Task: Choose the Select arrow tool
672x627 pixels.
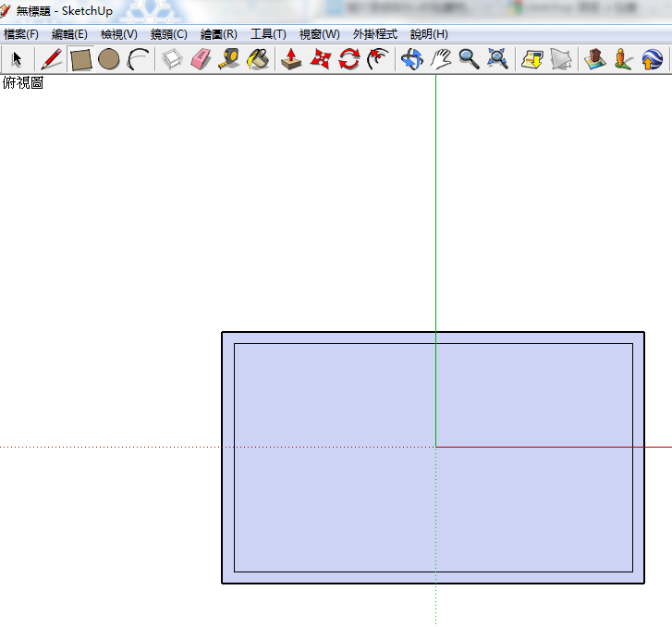Action: 17,59
